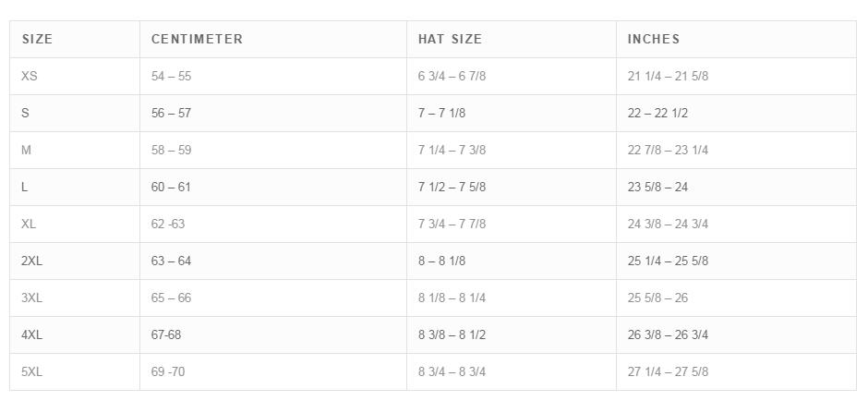Screen dimensions: 868x401
Task: Click the 2XL size label
Action: point(31,261)
